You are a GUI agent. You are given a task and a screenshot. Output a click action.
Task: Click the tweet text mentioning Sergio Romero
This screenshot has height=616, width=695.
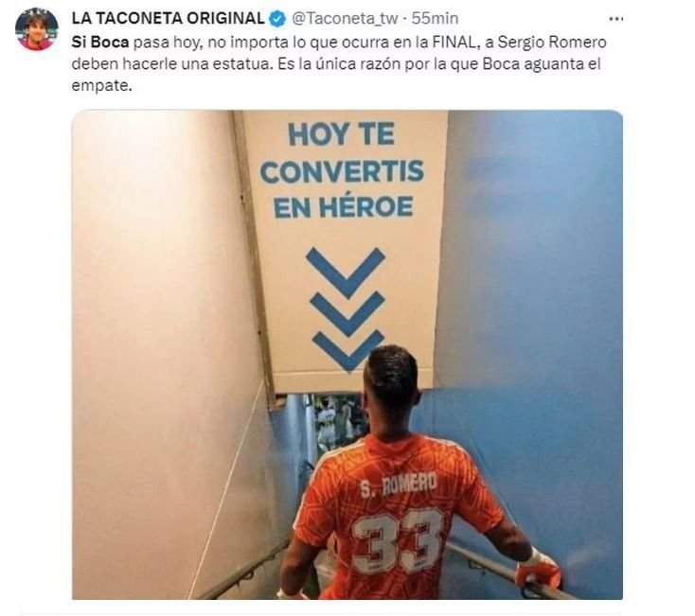[339, 63]
